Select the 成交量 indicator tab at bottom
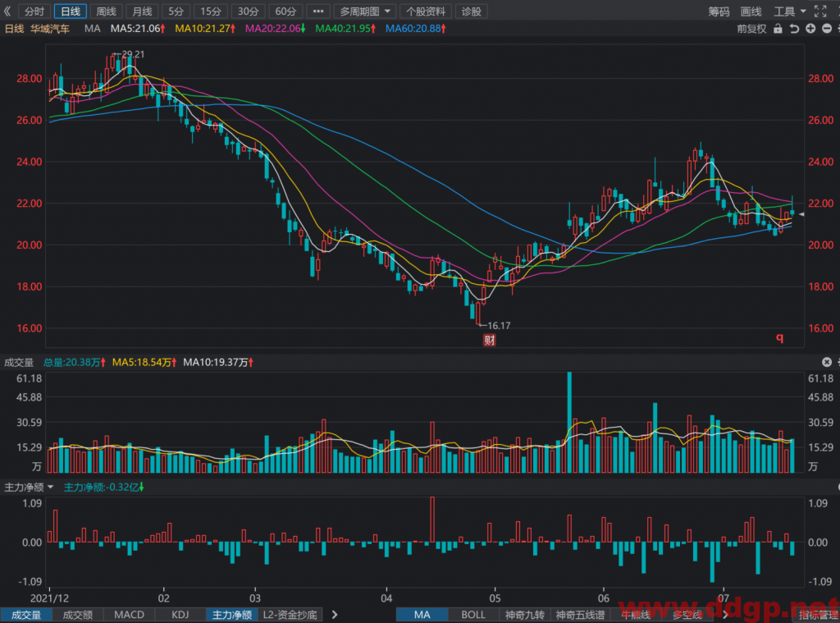 25,615
